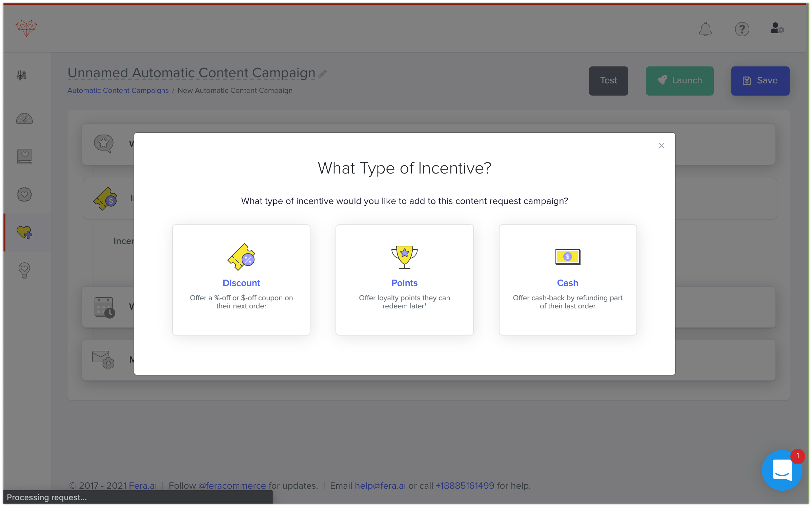Click the yellow ticket incentive icon
812x507 pixels.
tap(105, 198)
